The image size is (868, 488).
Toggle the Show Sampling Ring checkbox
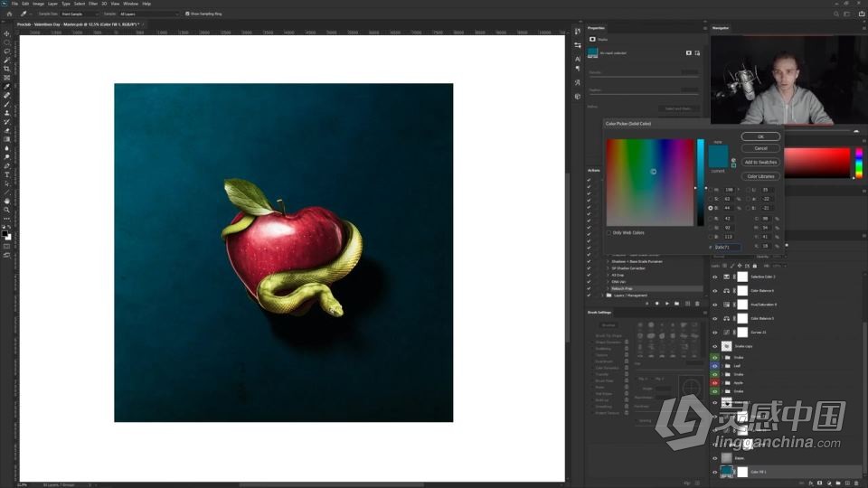(187, 14)
